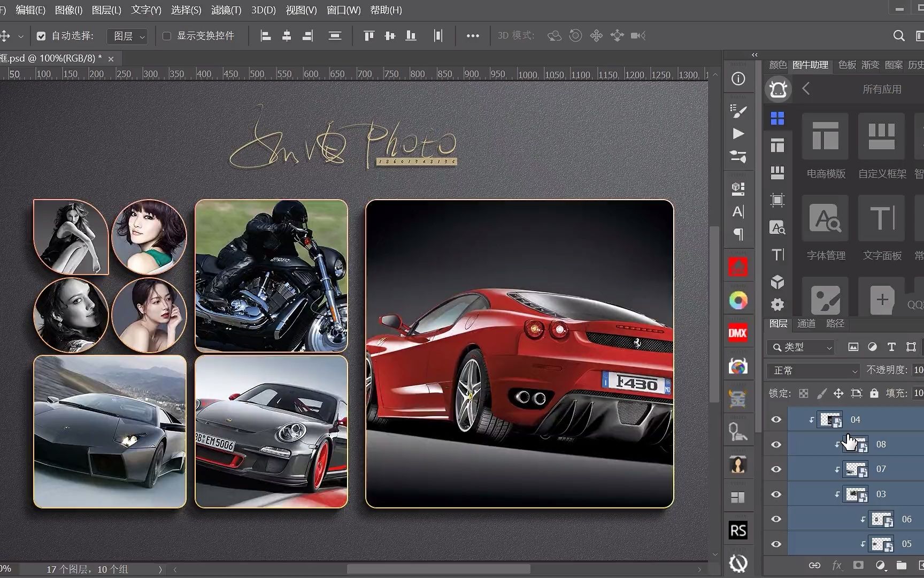Filter layers by shape layer icon
Viewport: 924px width, 578px height.
(911, 347)
